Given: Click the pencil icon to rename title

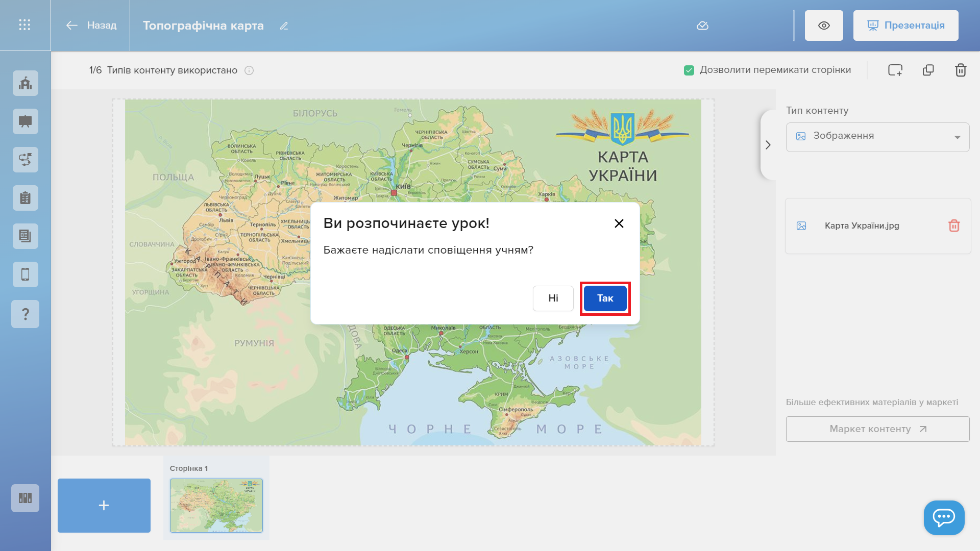Looking at the screenshot, I should click(x=284, y=26).
